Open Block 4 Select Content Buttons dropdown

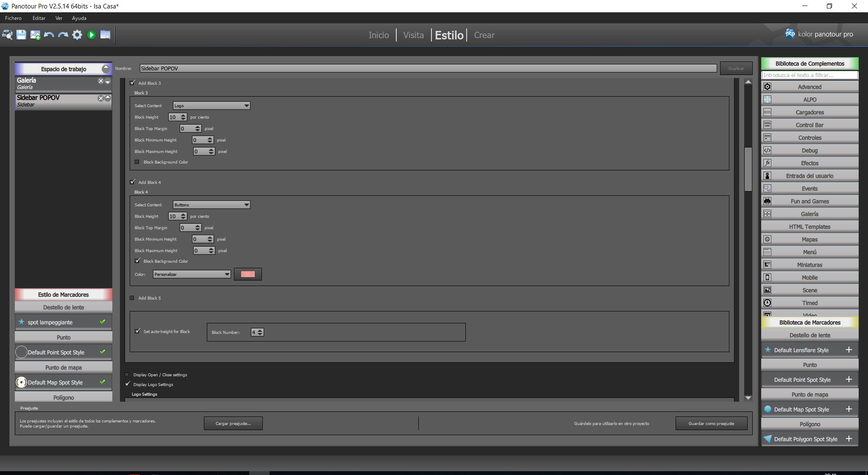click(211, 205)
